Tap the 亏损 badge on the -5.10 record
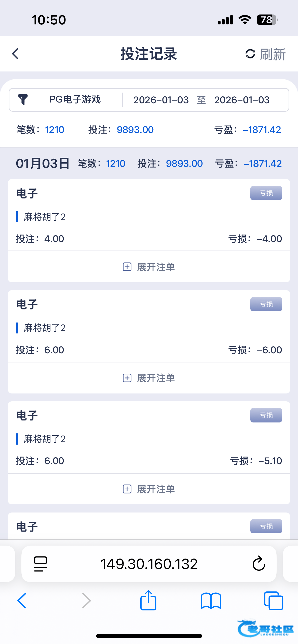Viewport: 298px width, 644px height. (x=266, y=415)
